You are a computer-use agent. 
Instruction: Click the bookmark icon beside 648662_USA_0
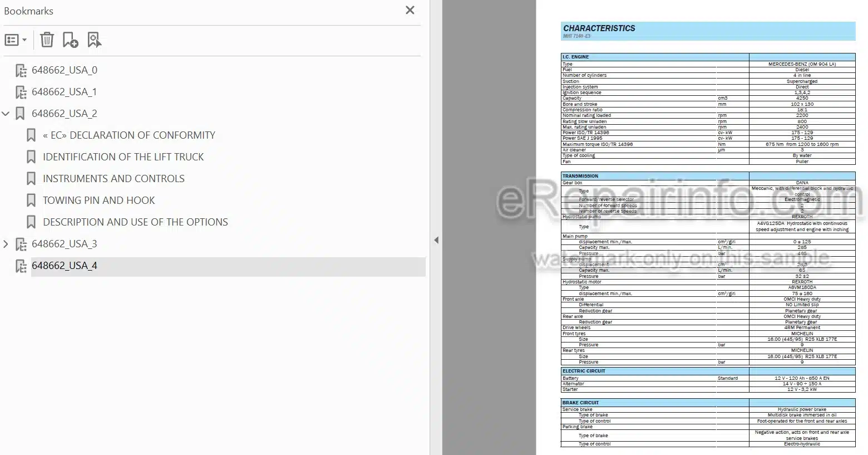coord(21,70)
